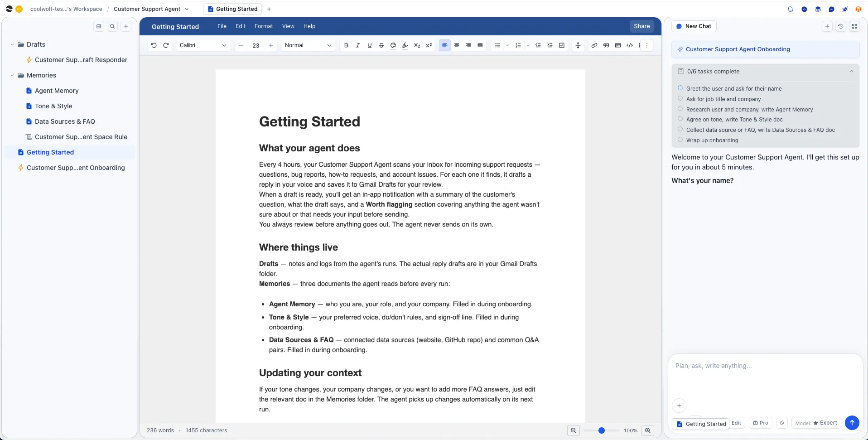Center align the text

457,45
